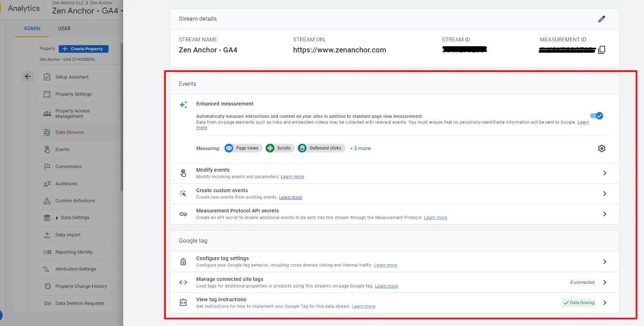Switch to the USER tab
This screenshot has height=326, width=644.
point(64,29)
